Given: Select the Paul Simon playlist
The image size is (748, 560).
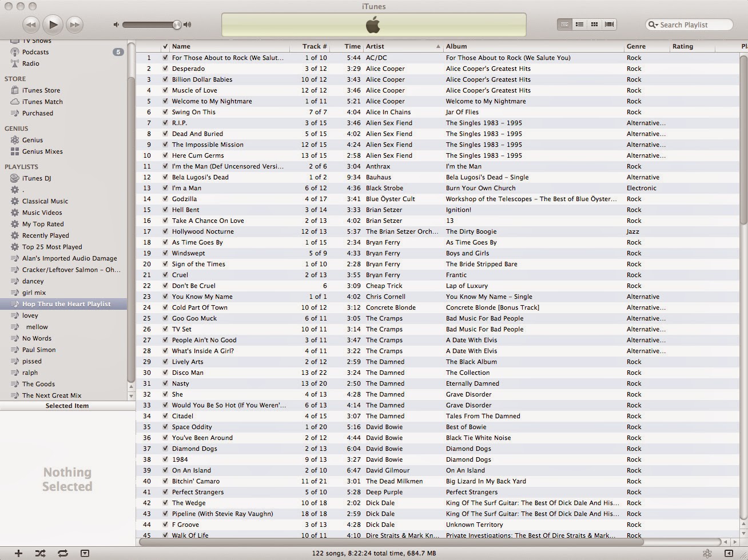Looking at the screenshot, I should point(39,350).
